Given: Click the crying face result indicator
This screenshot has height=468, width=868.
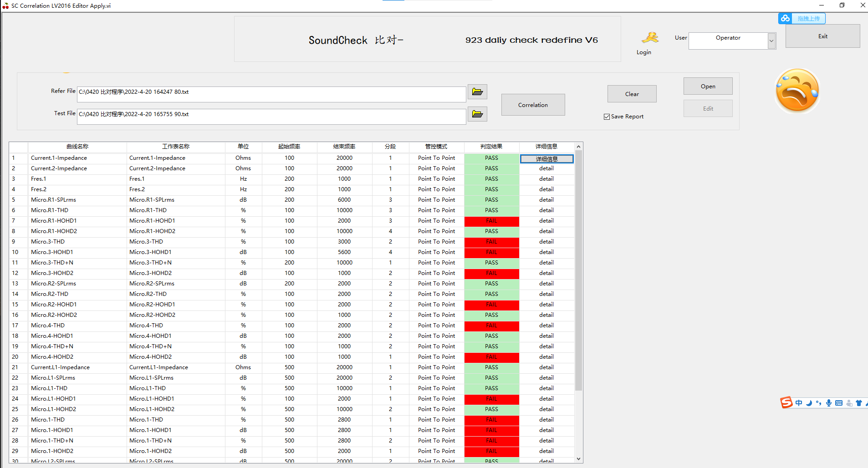Looking at the screenshot, I should (797, 91).
